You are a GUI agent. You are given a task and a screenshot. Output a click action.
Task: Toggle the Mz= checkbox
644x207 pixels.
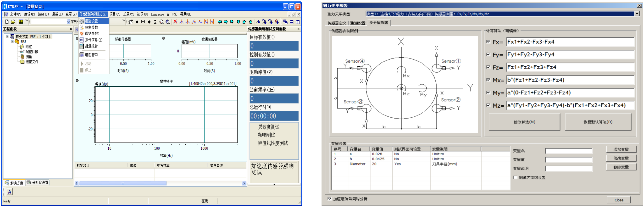[488, 105]
